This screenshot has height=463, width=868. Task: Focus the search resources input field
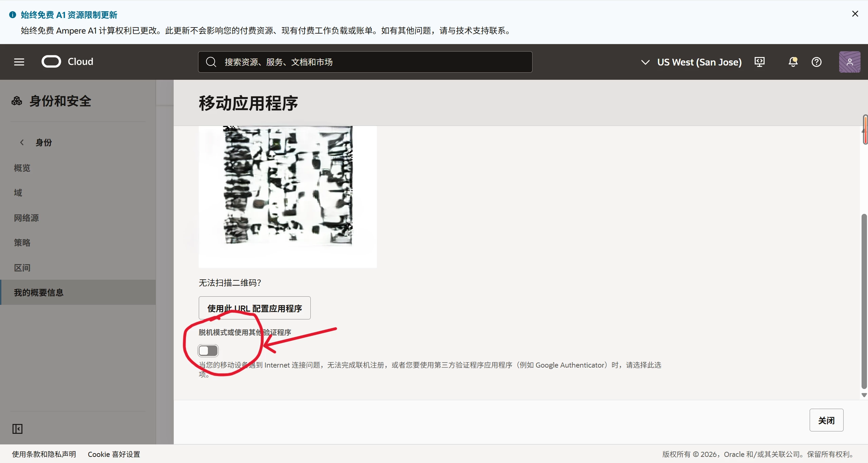(365, 62)
